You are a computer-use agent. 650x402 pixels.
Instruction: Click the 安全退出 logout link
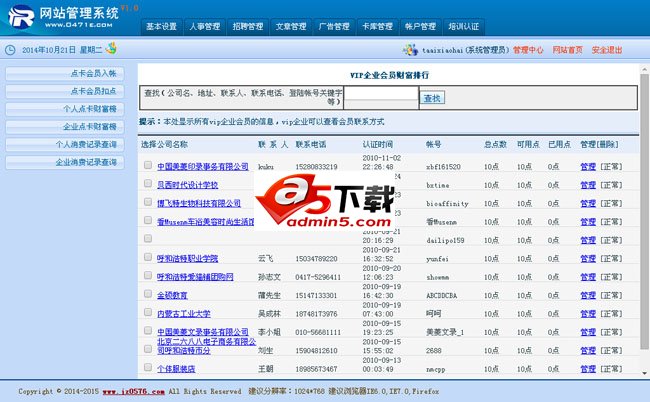(x=607, y=50)
